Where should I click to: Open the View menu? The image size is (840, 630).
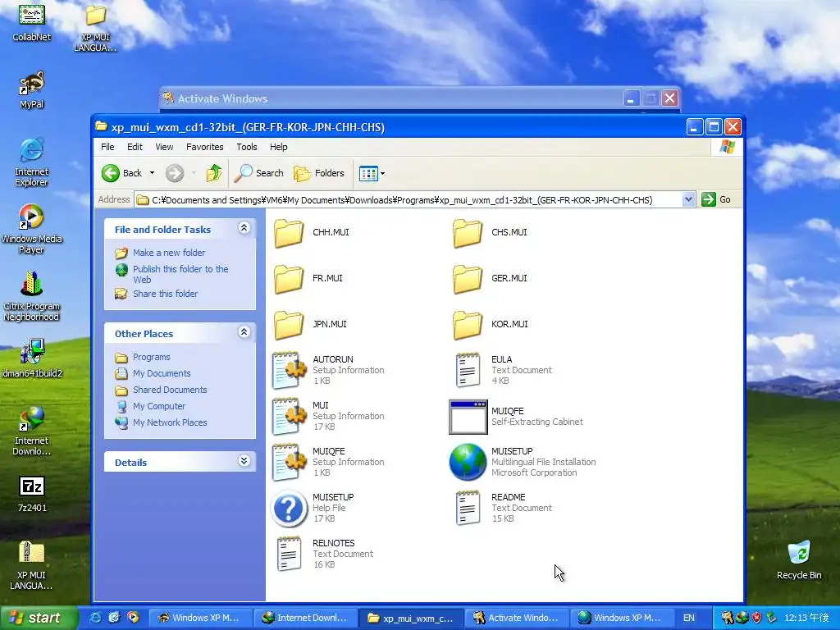tap(164, 147)
